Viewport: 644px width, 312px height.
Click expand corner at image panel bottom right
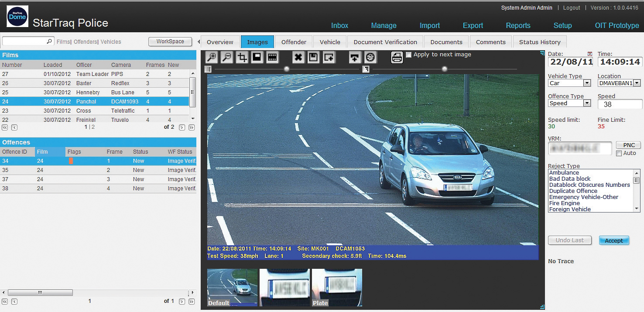pos(542,307)
